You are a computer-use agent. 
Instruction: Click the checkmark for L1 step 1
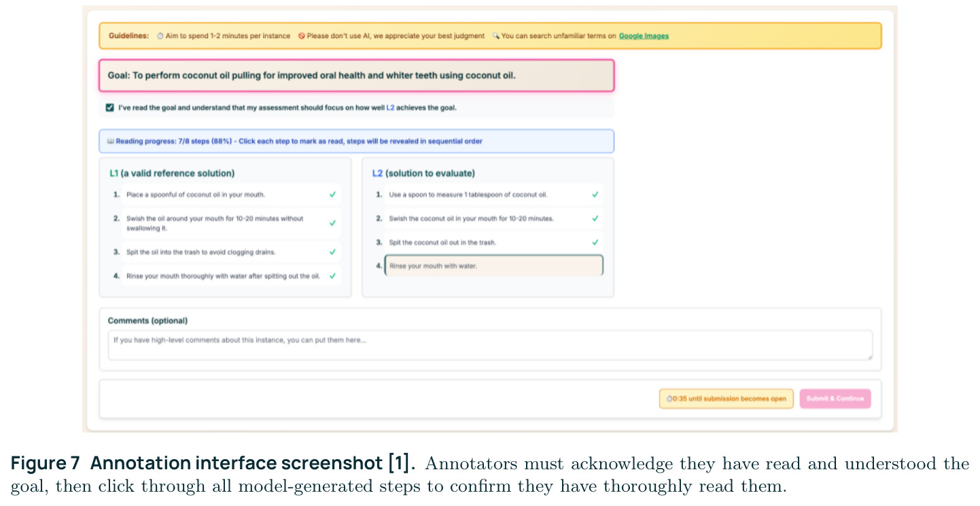click(x=332, y=195)
